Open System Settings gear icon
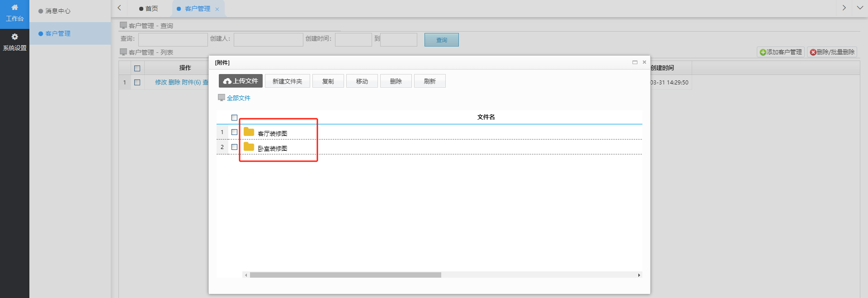 pos(14,37)
